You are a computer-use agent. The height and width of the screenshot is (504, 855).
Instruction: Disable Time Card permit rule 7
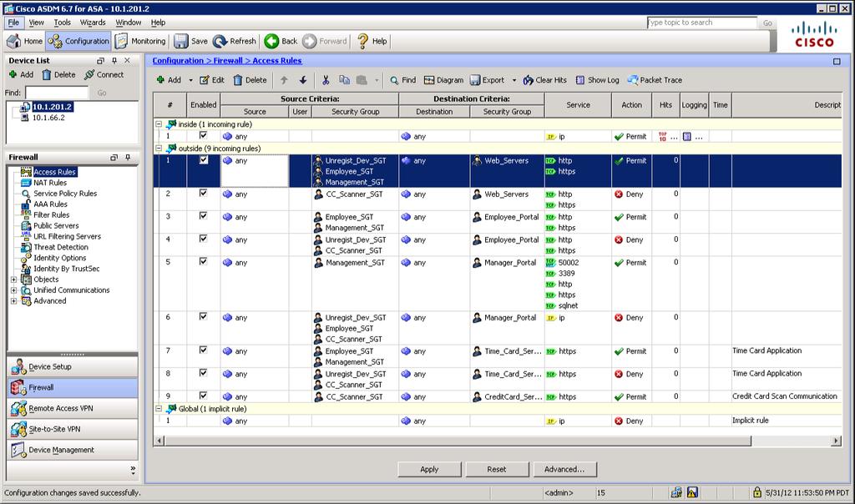click(x=204, y=351)
